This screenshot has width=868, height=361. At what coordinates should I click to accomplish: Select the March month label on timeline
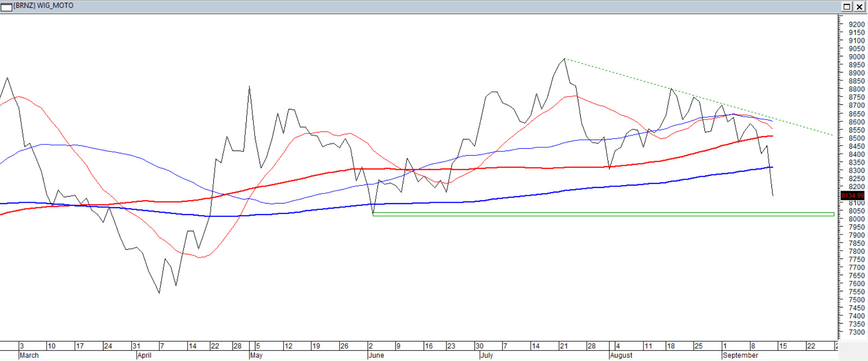[29, 355]
